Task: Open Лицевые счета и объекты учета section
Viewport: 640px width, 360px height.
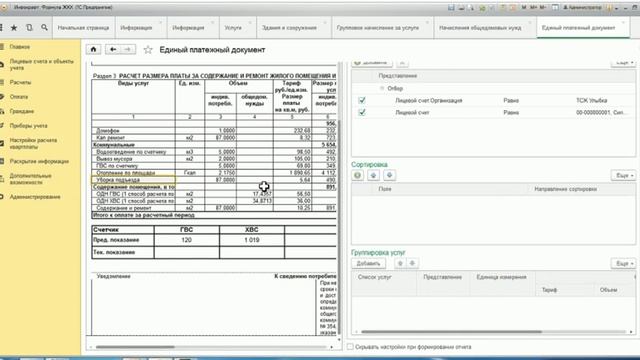Action: (x=41, y=64)
